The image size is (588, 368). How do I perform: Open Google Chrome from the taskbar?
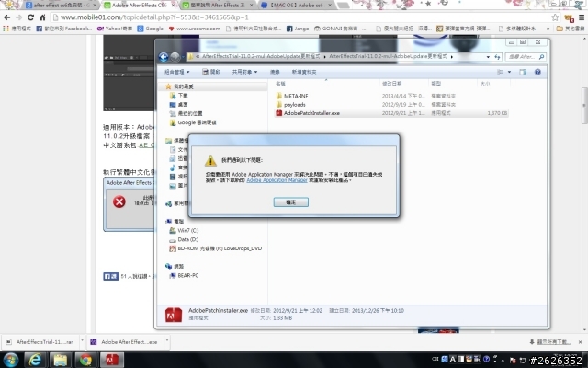point(85,360)
